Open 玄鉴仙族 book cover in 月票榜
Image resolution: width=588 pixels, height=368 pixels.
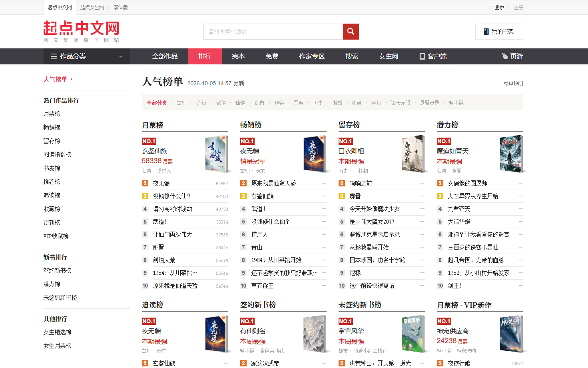(x=216, y=154)
